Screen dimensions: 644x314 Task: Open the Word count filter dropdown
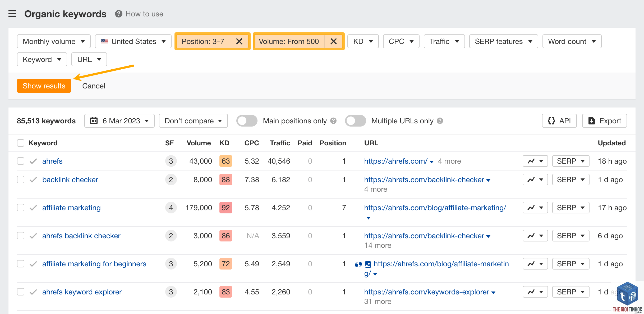tap(572, 41)
